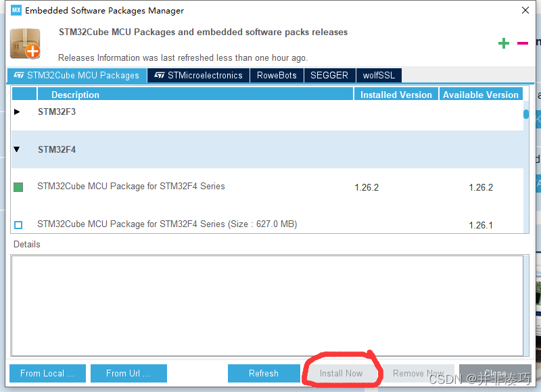
Task: Click the Remove Now button
Action: tap(419, 373)
